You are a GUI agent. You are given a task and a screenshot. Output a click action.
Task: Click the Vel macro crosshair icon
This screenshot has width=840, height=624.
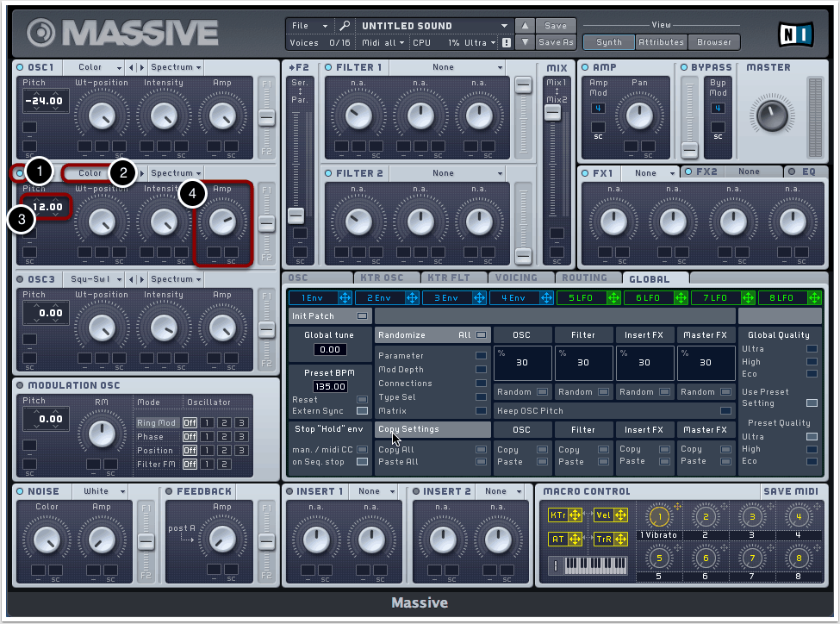(620, 515)
